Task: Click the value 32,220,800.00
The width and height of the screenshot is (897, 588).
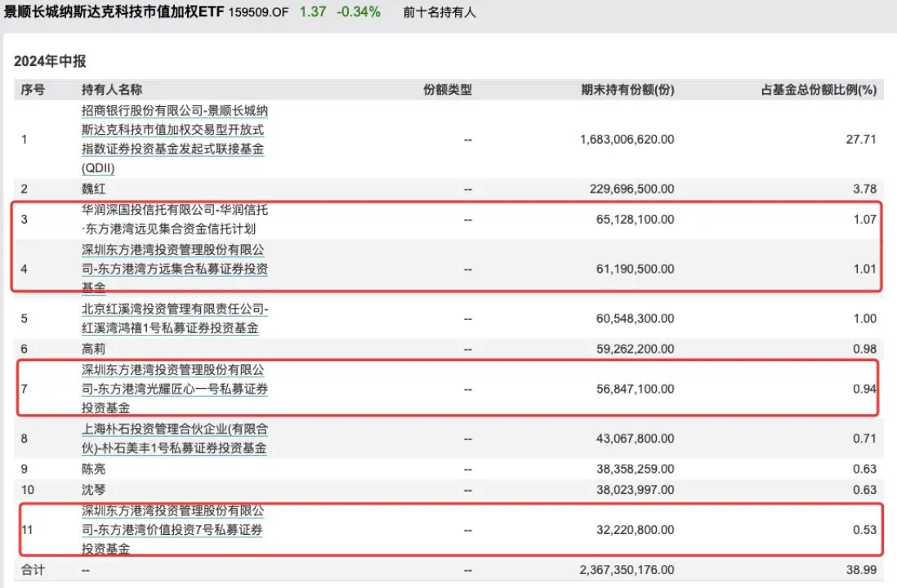Action: point(635,530)
